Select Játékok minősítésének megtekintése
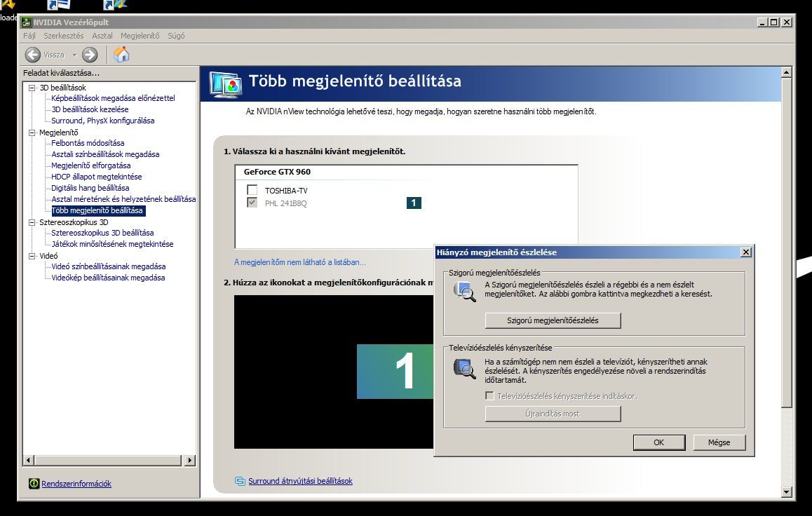Image resolution: width=812 pixels, height=516 pixels. pyautogui.click(x=112, y=244)
